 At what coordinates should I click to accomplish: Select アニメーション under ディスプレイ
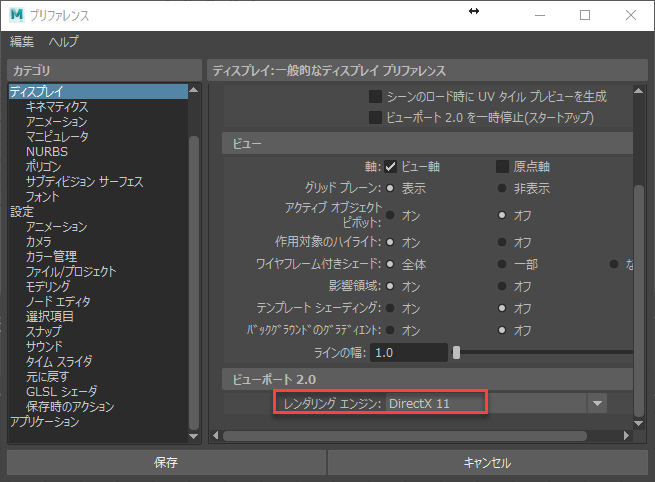pyautogui.click(x=56, y=122)
